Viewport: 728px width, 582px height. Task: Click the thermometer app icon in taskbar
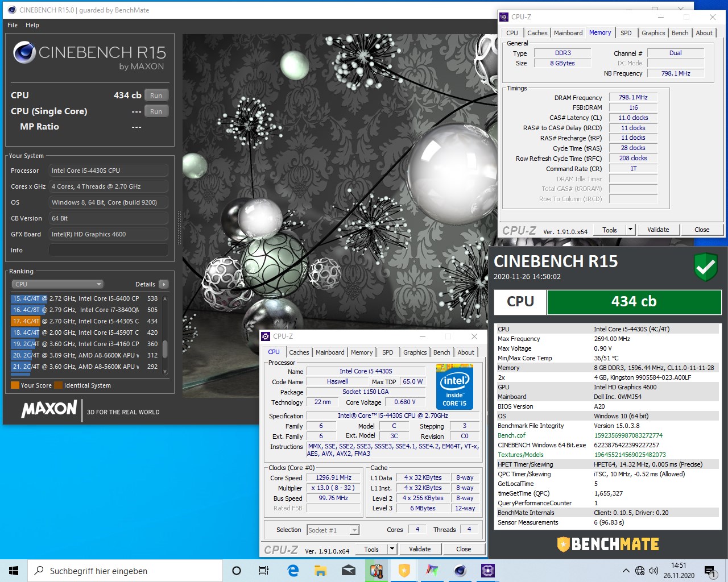tap(376, 571)
